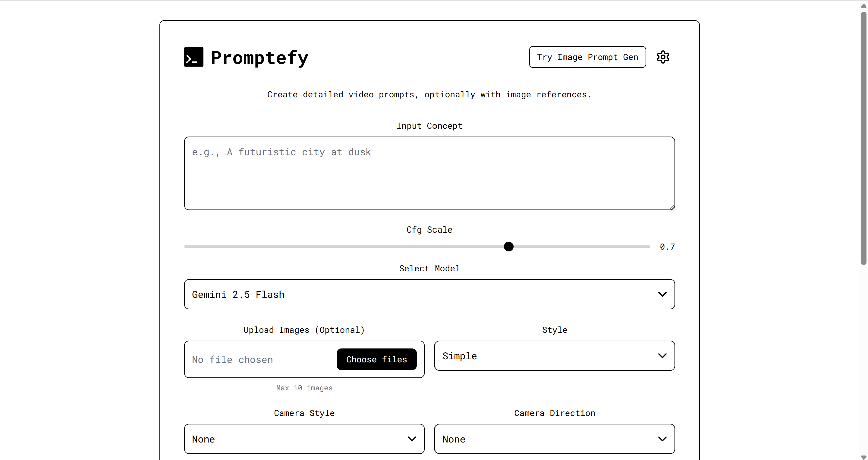Click the Camera Direction chevron arrow
The image size is (868, 460).
662,439
